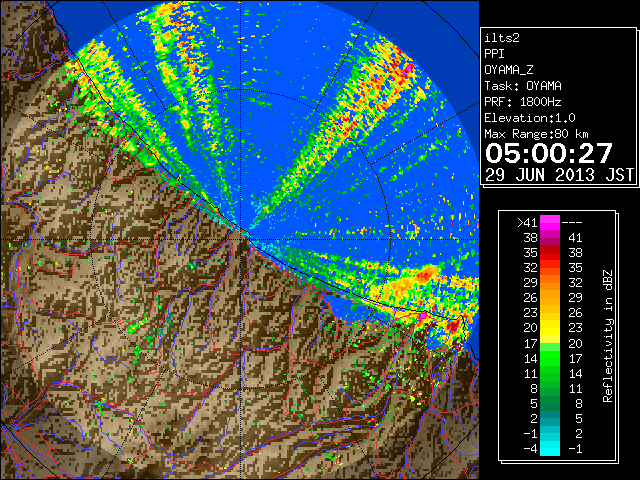This screenshot has width=640, height=480.
Task: Click the '-4' legend label
Action: click(x=531, y=449)
